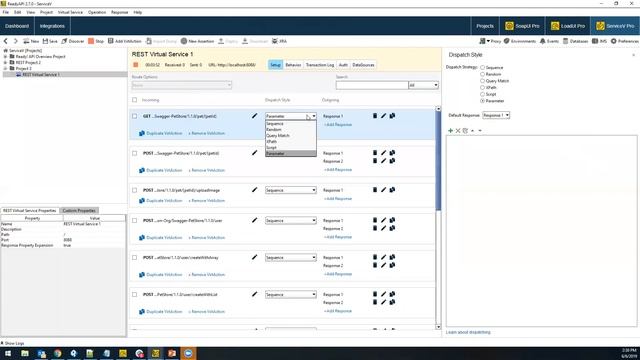The image size is (640, 360).
Task: Click the vertical scrollbar of actions list
Action: click(x=438, y=161)
